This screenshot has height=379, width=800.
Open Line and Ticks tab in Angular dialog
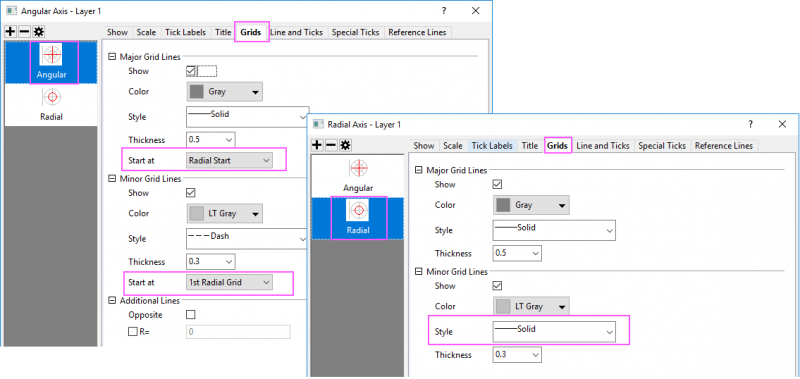coord(296,32)
